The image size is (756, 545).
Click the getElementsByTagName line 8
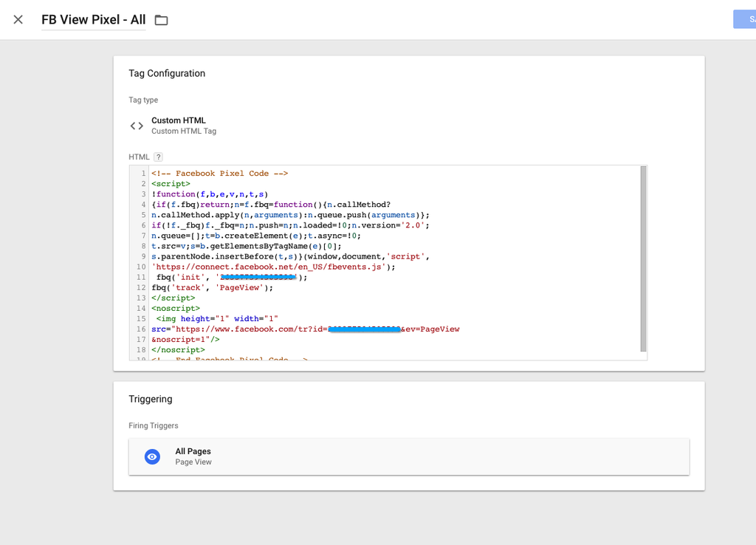[247, 246]
